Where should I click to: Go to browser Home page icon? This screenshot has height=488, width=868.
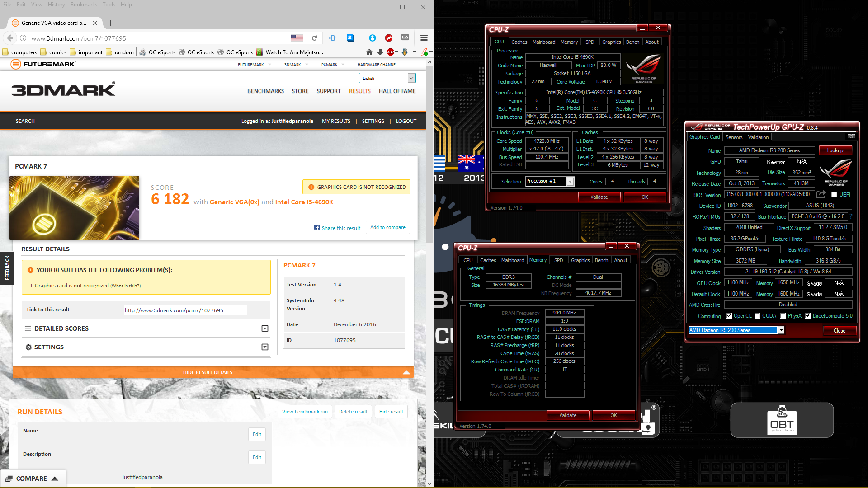369,52
